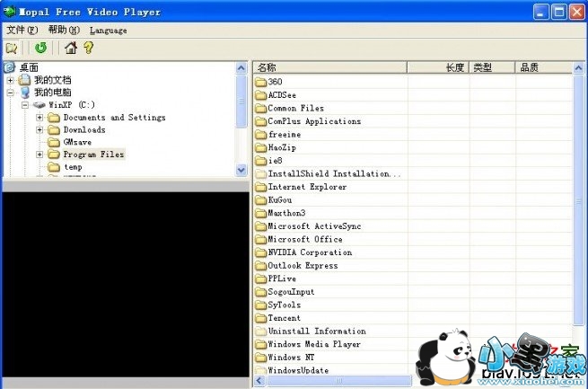The image size is (588, 389).
Task: Click the Uninstall Information folder icon
Action: [x=260, y=332]
